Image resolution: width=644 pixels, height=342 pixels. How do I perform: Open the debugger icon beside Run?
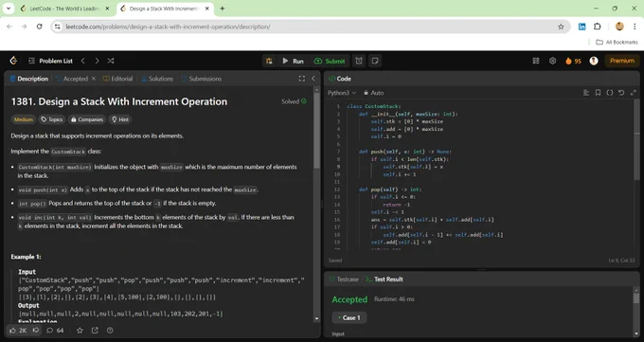tap(269, 61)
